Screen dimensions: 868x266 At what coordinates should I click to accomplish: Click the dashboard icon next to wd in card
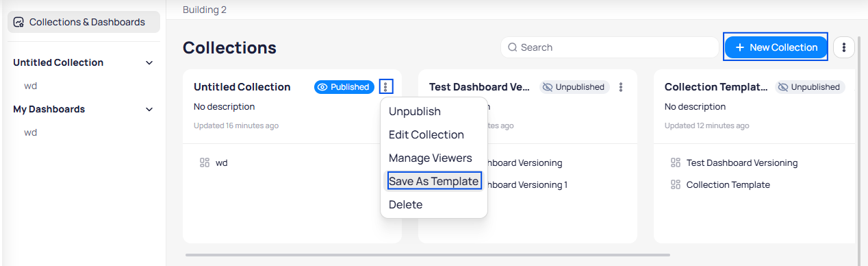point(204,162)
